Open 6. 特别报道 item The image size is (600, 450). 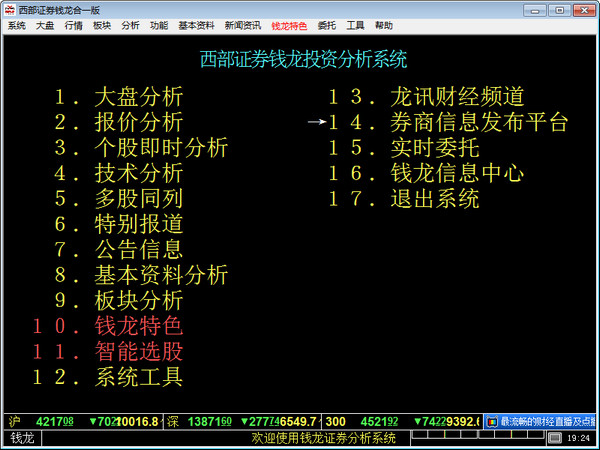pyautogui.click(x=119, y=224)
